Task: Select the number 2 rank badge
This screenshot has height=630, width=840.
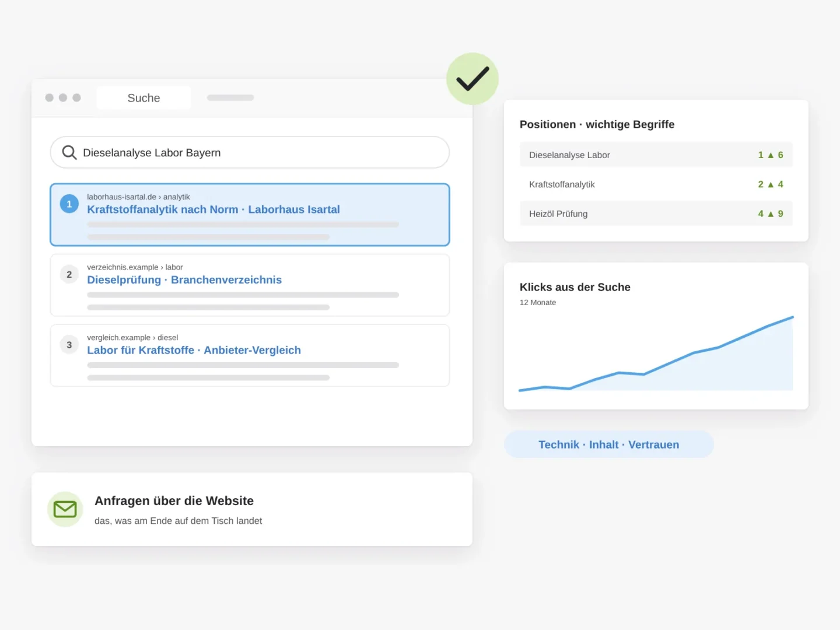Action: pyautogui.click(x=69, y=274)
